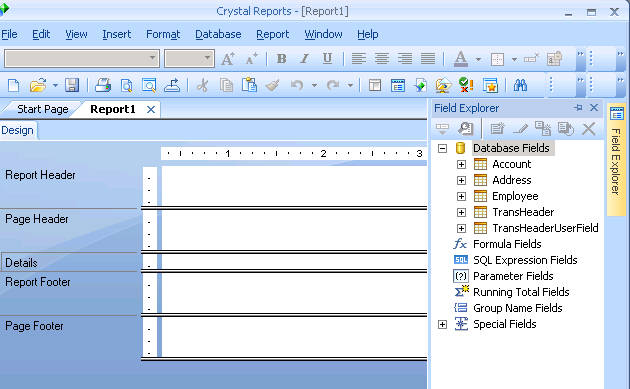Click the Paste clipboard icon
Viewport: 630px width, 389px height.
(249, 85)
